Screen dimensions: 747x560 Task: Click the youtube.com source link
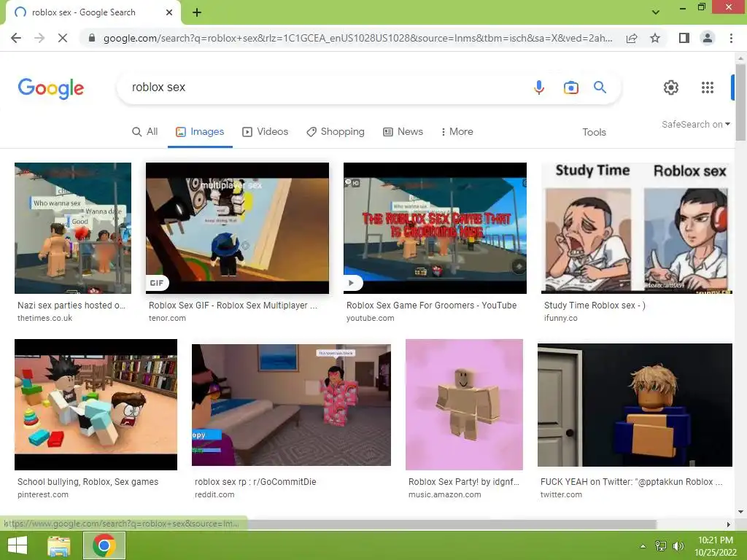point(370,318)
